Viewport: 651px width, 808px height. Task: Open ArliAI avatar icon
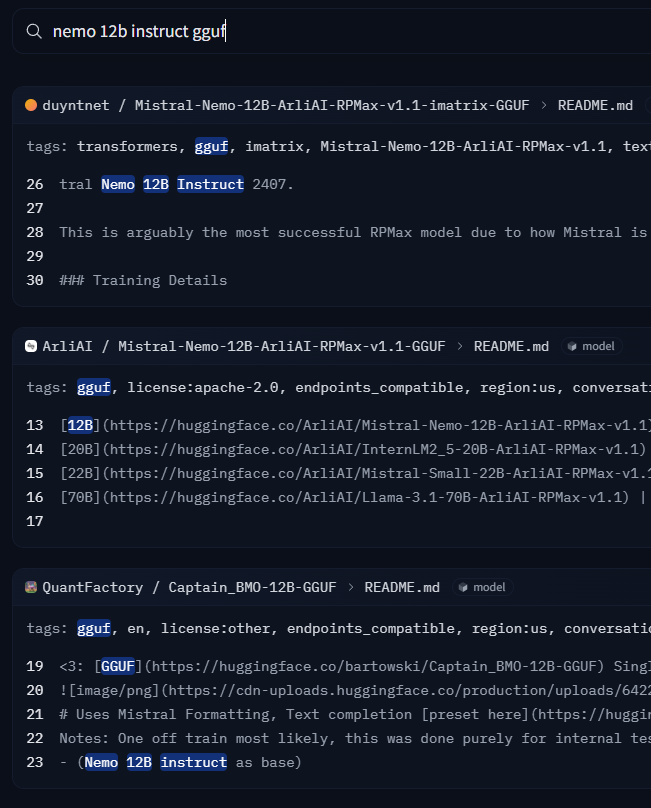click(x=31, y=346)
